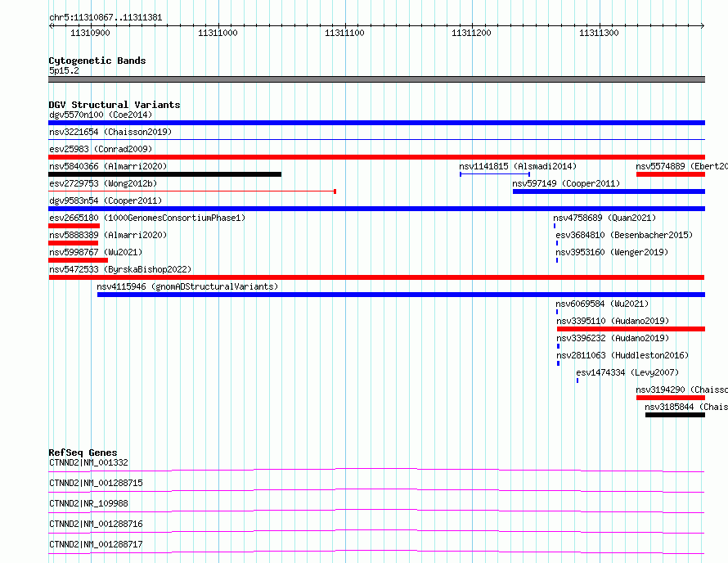Open CTNND2|NM_001332 gene label
Screen dimensions: 728x563
[88, 462]
